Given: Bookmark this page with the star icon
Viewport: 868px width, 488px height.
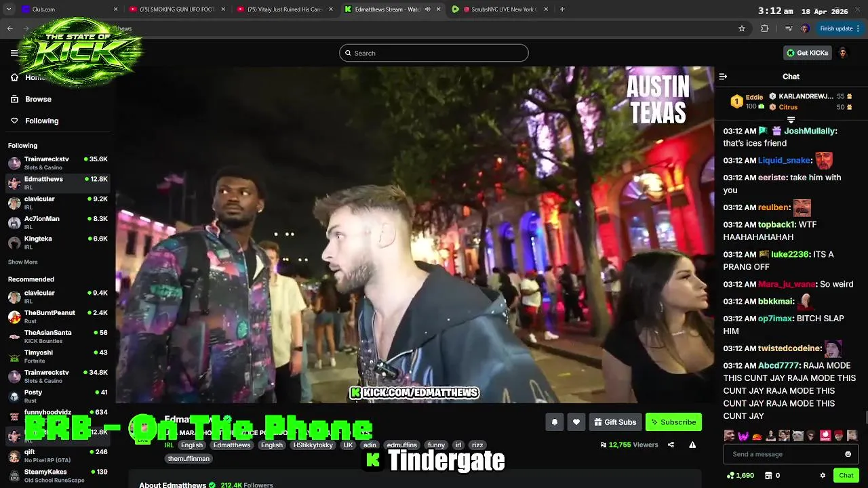Looking at the screenshot, I should (x=742, y=28).
